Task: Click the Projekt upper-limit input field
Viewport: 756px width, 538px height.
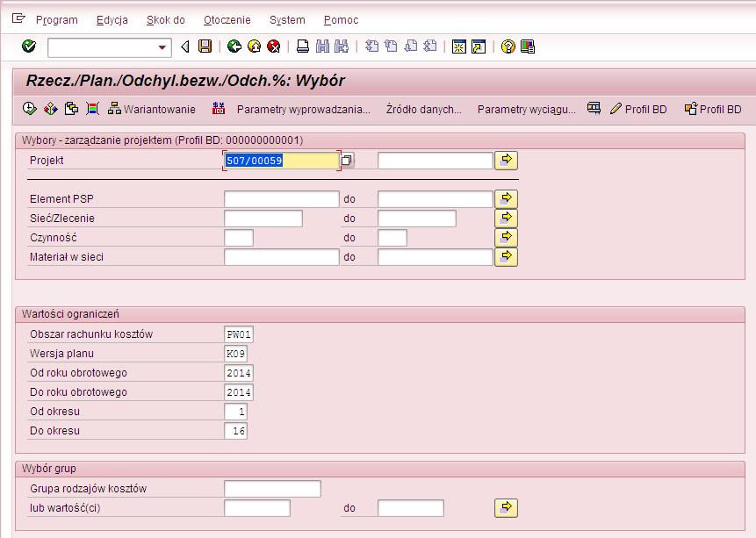Action: pyautogui.click(x=435, y=161)
